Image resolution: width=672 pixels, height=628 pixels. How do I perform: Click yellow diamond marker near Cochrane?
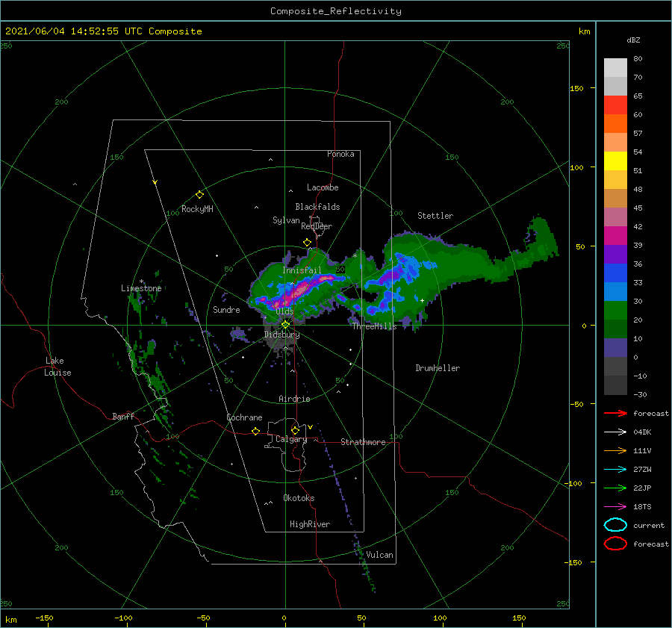pyautogui.click(x=256, y=432)
